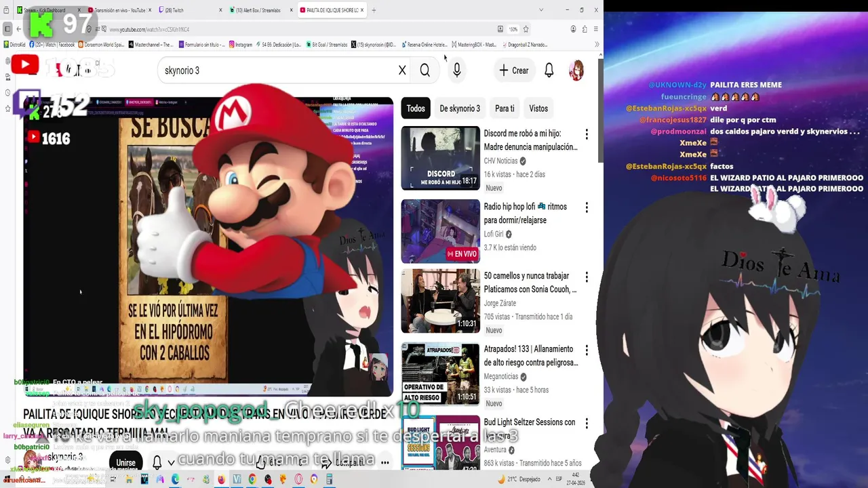Open the CHV Noticias channel link
This screenshot has height=488, width=868.
point(500,161)
